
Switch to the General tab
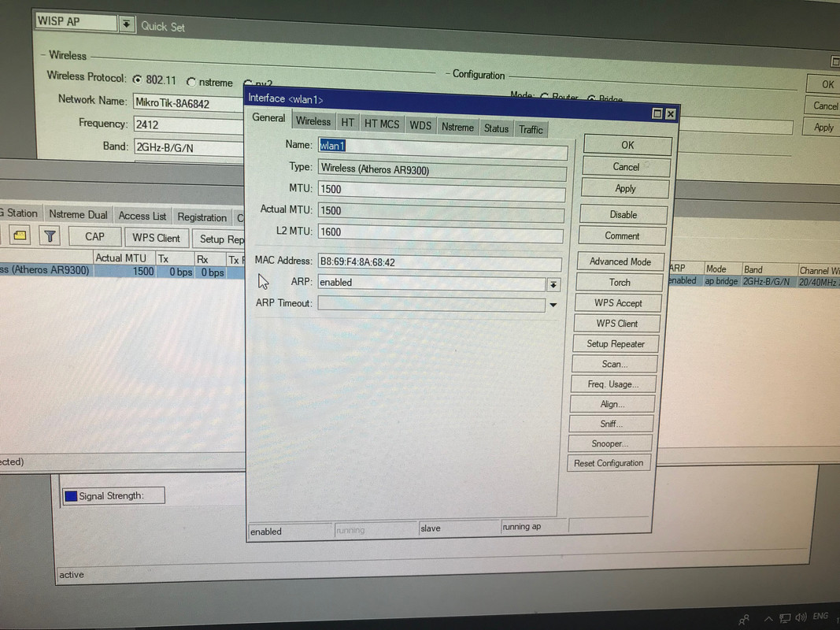tap(268, 118)
